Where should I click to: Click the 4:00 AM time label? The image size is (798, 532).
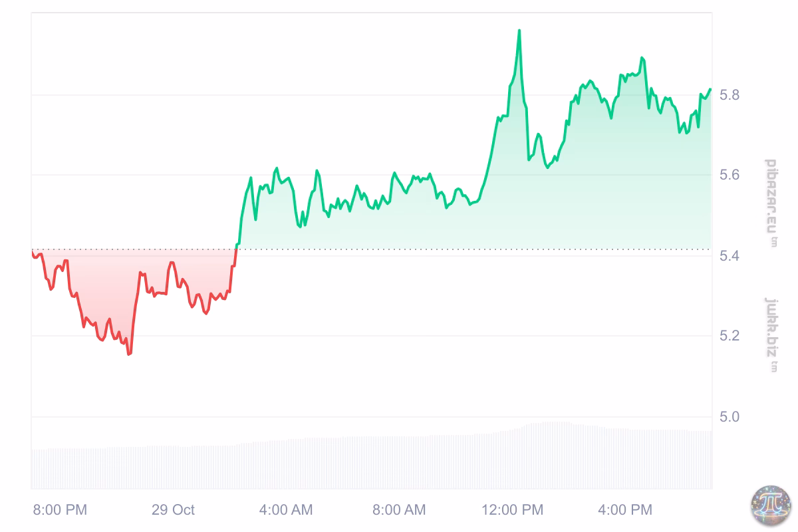286,510
